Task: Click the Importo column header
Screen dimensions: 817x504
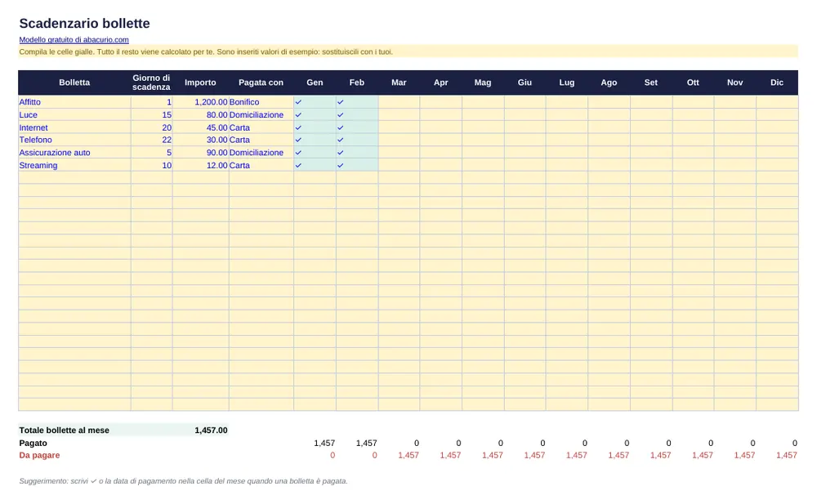Action: [x=200, y=83]
